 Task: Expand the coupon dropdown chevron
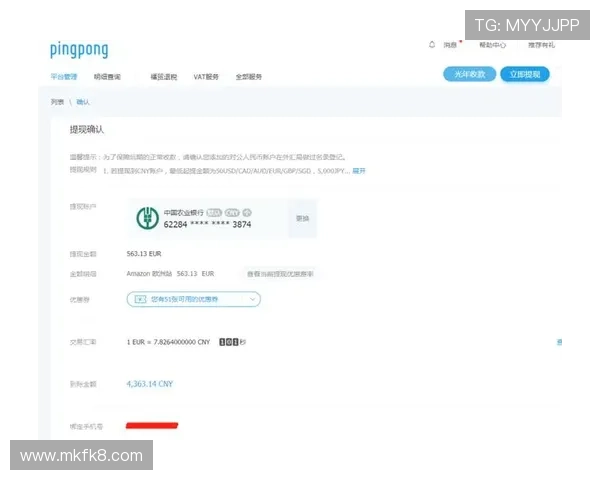pos(253,299)
